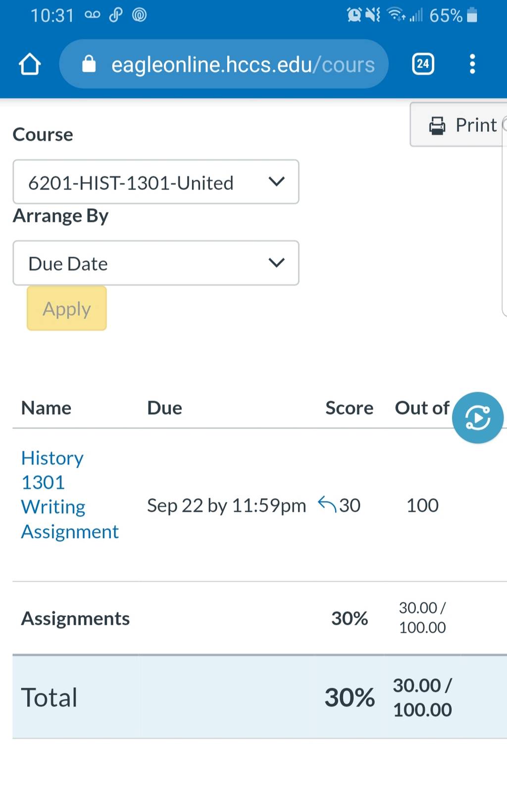507x812 pixels.
Task: Click the yellow Apply button
Action: 67,308
